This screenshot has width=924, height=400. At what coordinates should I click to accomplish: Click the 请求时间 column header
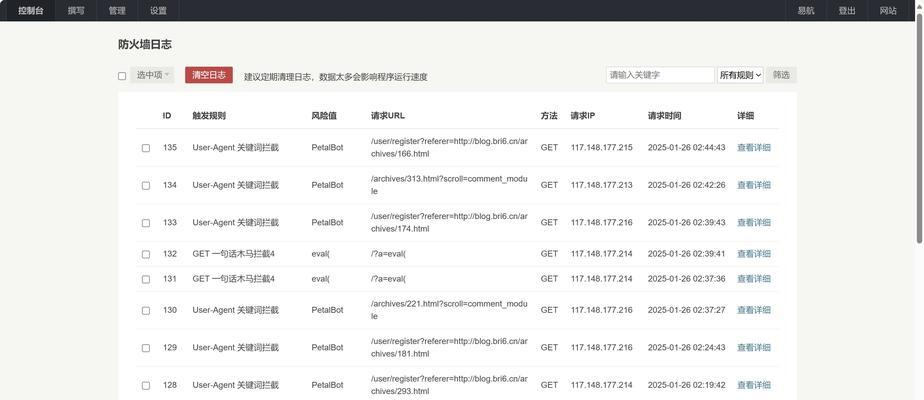[x=665, y=116]
